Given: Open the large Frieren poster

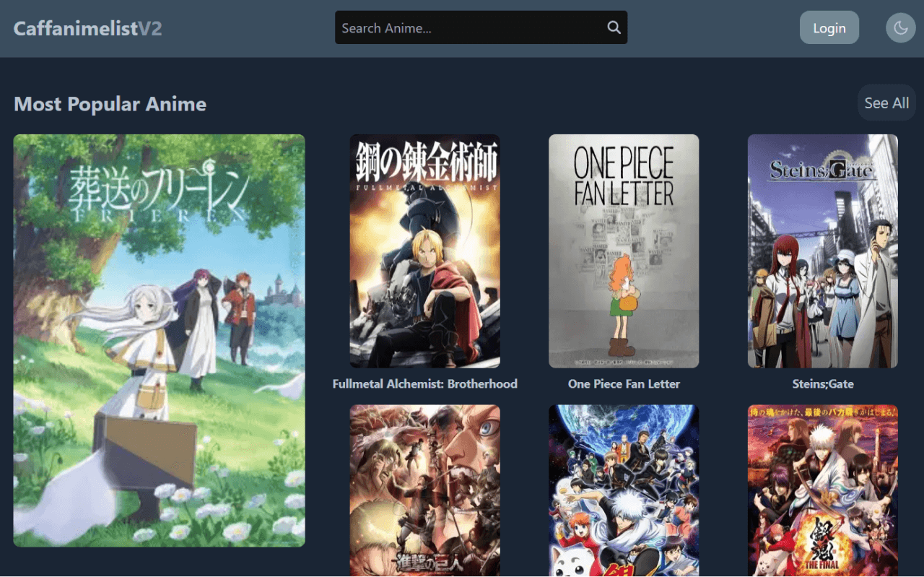Looking at the screenshot, I should coord(160,340).
